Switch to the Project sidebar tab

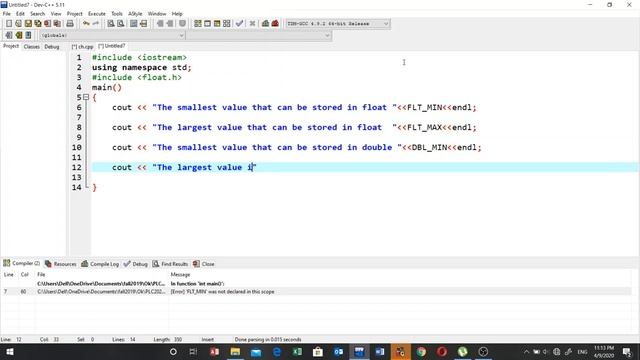point(11,46)
